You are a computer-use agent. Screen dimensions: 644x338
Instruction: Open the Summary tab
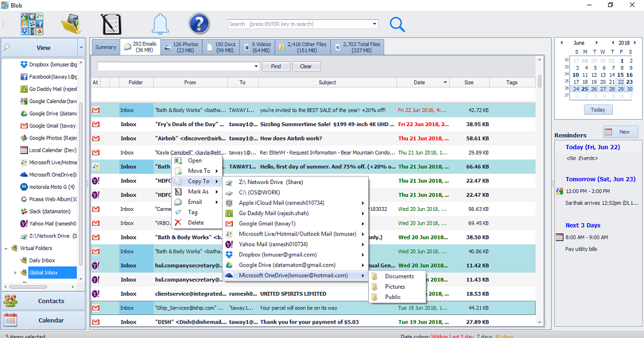point(105,47)
